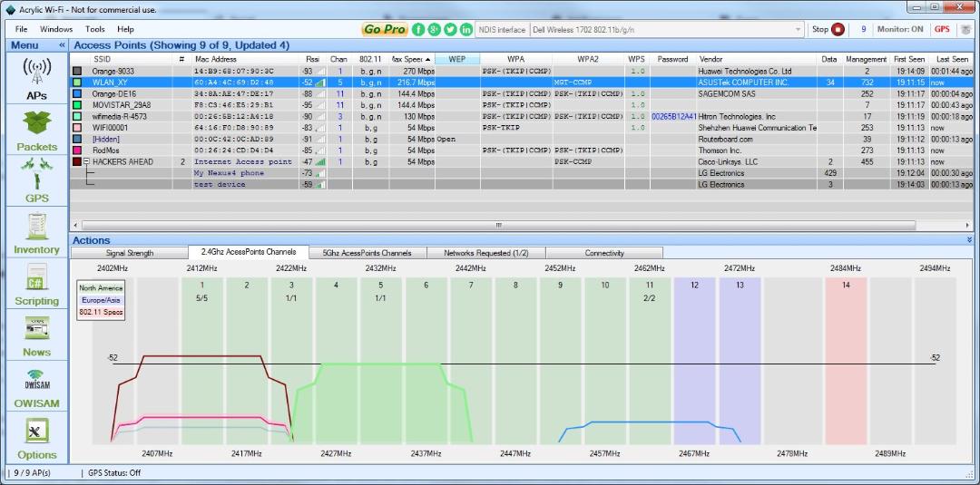
Task: Open the Scripting C# icon
Action: [37, 277]
